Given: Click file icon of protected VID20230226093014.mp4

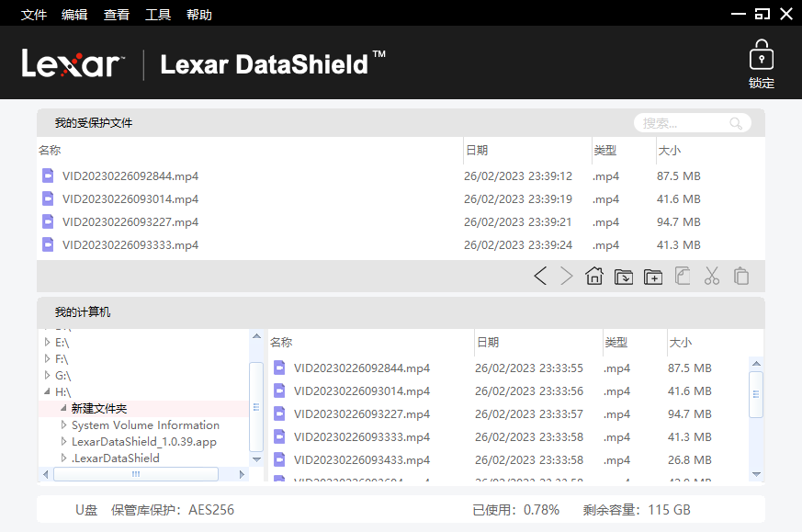Looking at the screenshot, I should 48,198.
